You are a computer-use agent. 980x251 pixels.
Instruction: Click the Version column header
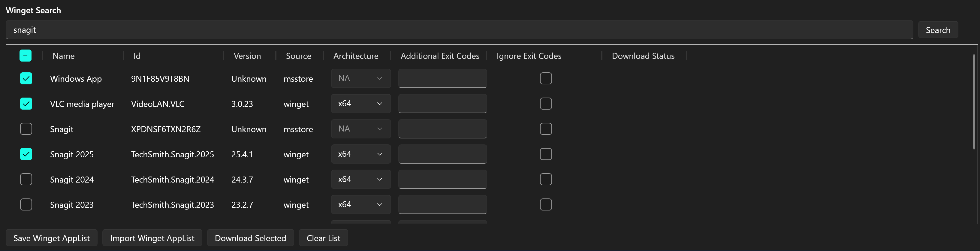tap(247, 56)
